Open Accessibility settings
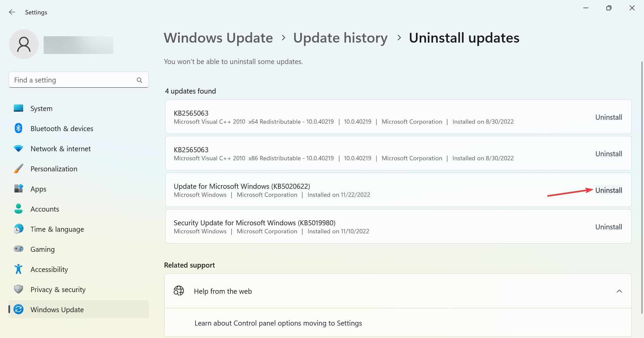644x338 pixels. 78,269
